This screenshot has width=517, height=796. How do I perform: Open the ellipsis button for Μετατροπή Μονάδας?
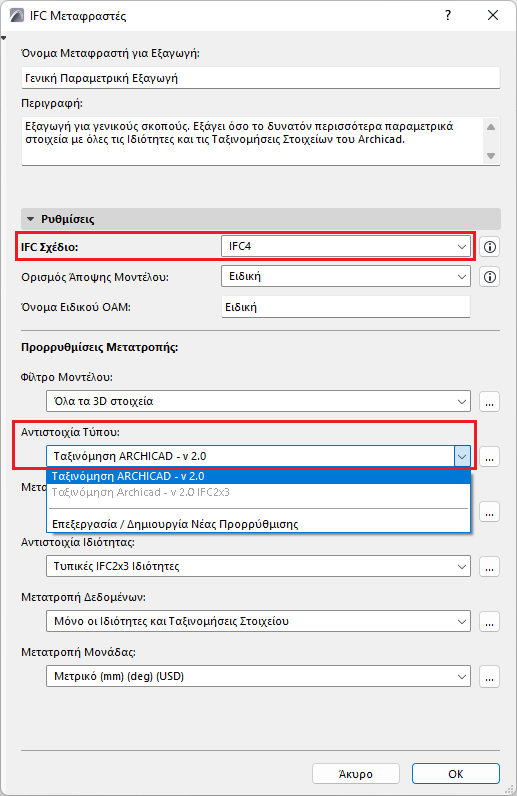point(490,677)
